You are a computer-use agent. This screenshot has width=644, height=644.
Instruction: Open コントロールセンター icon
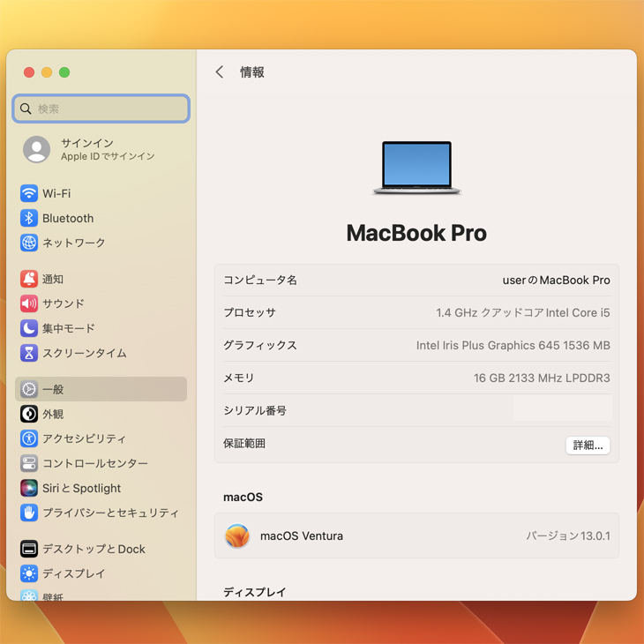tap(29, 463)
